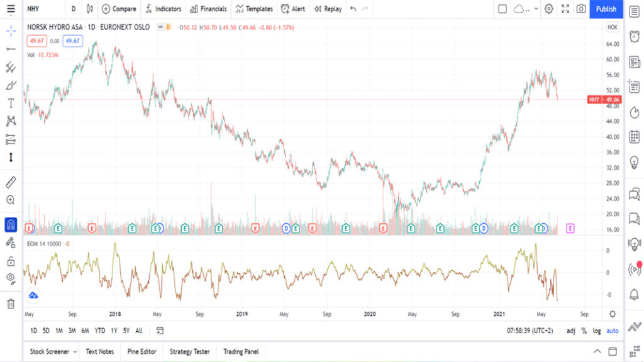
Task: Select the trend line tool
Action: [11, 49]
